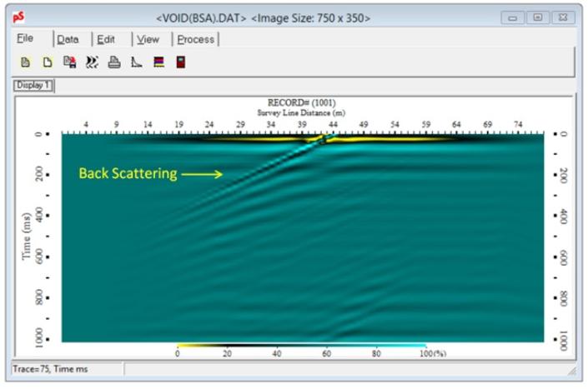The image size is (588, 389).
Task: Click the wiggle traces display icon
Action: tap(92, 62)
